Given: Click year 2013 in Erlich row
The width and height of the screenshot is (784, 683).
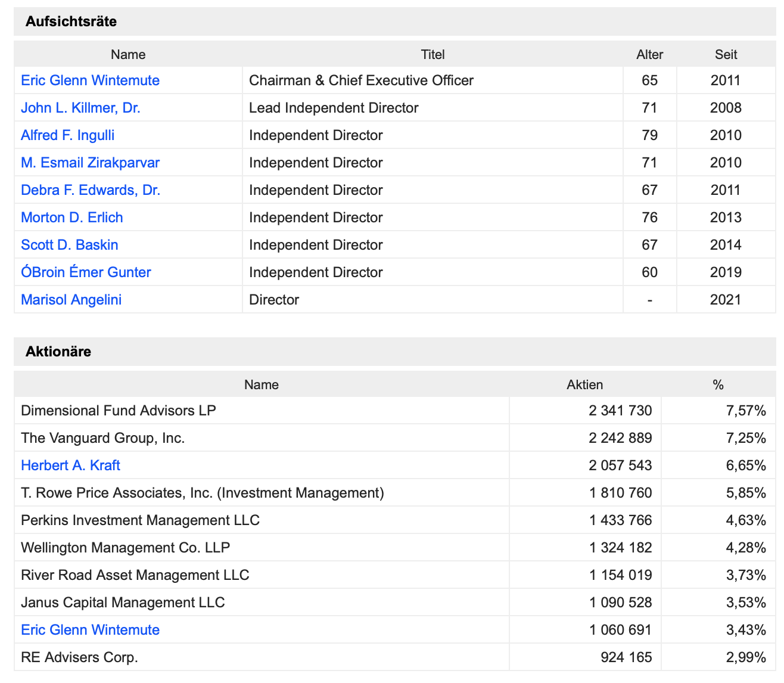Looking at the screenshot, I should 726,218.
